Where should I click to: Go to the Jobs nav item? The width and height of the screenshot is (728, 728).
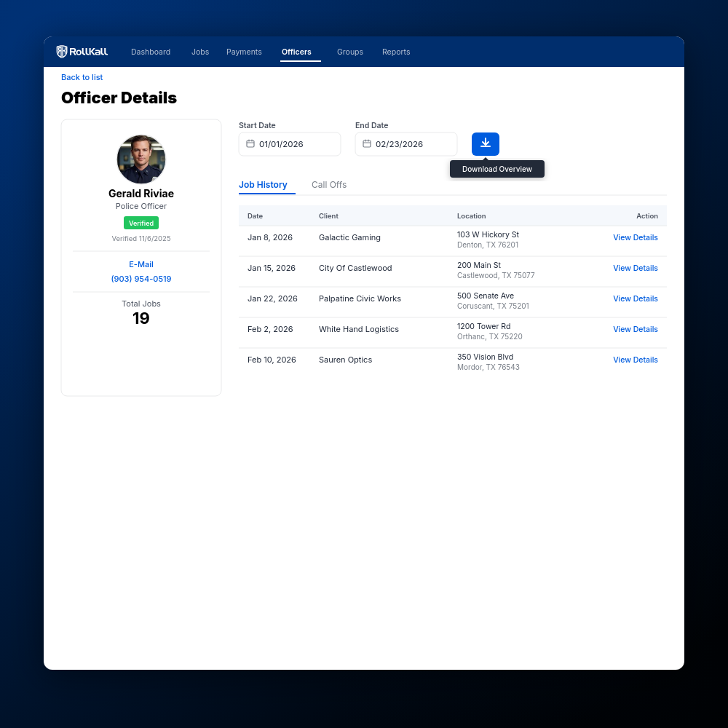point(200,52)
